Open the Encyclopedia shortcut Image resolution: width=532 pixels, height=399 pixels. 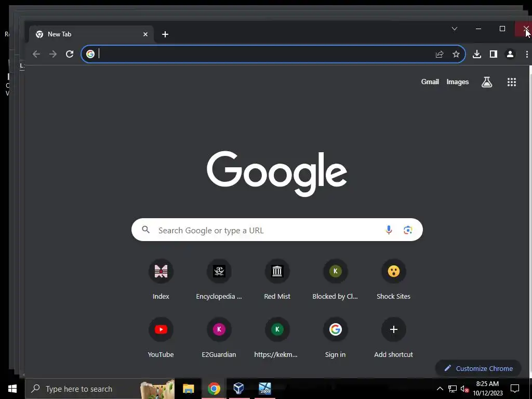(x=219, y=280)
